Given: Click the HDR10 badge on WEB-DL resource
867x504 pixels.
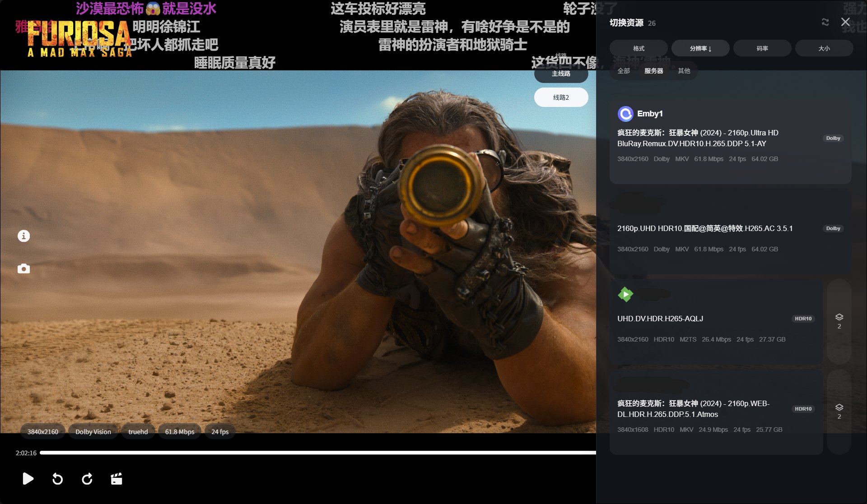Looking at the screenshot, I should point(803,409).
